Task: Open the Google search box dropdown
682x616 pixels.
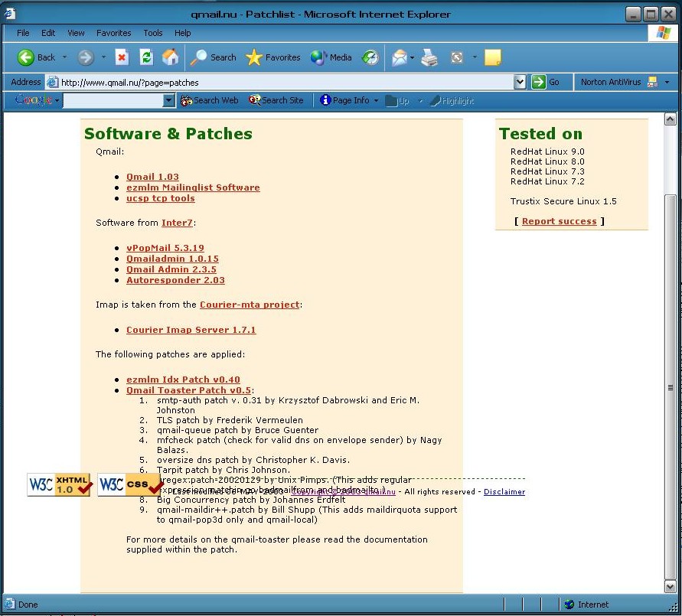Action: [x=168, y=101]
